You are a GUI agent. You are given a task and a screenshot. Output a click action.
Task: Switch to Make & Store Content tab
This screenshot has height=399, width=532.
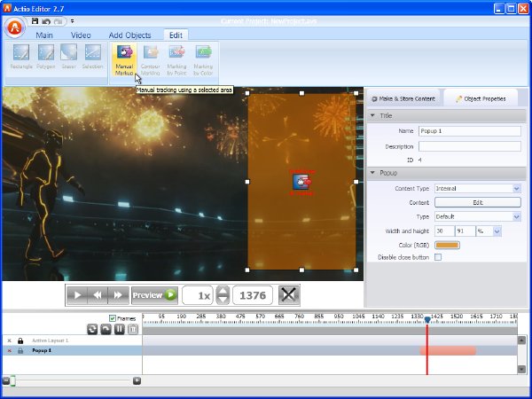click(x=403, y=98)
